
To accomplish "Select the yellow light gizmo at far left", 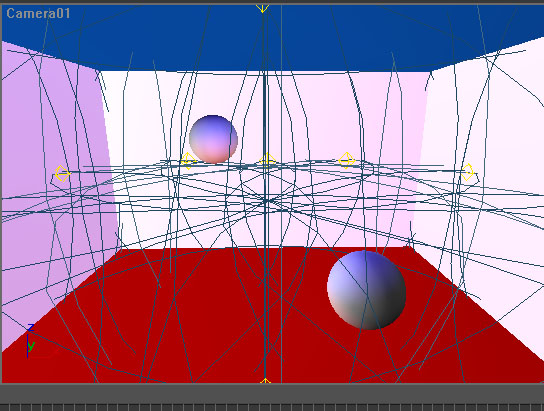I will [62, 173].
